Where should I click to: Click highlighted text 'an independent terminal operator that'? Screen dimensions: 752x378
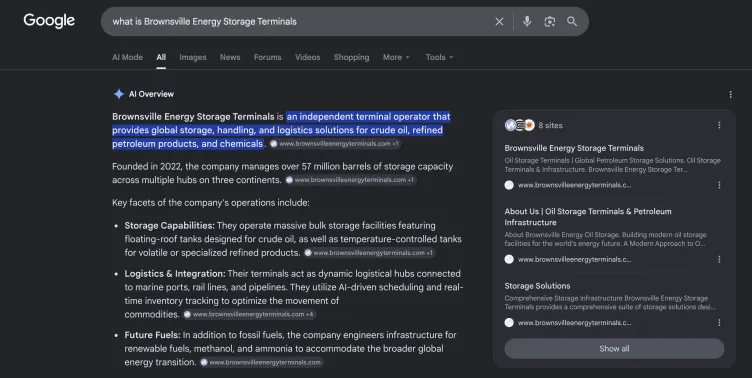(x=368, y=117)
